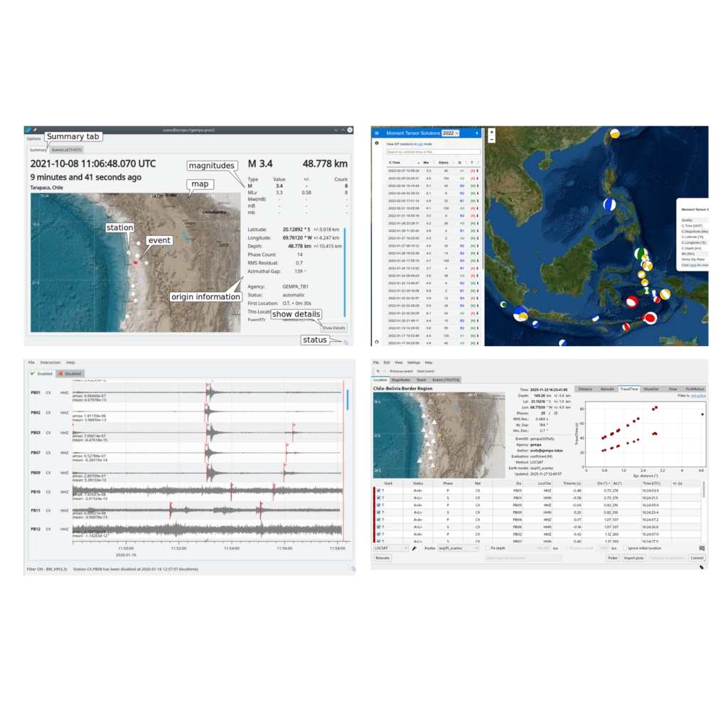
Task: Enable the Fix depth checkbox
Action: pyautogui.click(x=488, y=549)
